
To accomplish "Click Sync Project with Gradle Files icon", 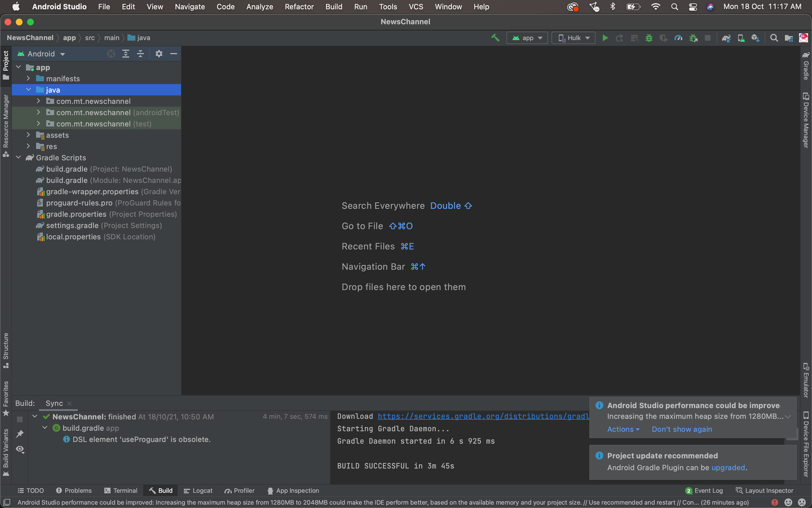I will tap(726, 38).
